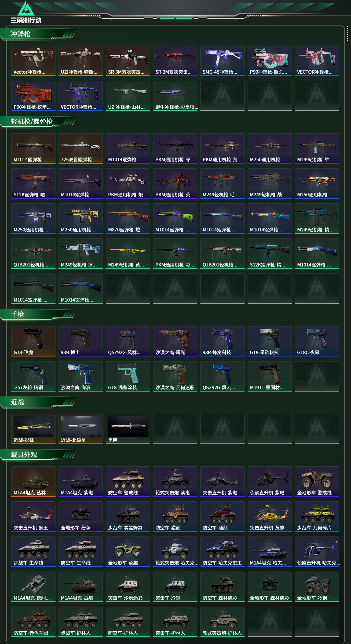Click the 三角洲行动 logo
351x644 pixels.
(x=26, y=12)
